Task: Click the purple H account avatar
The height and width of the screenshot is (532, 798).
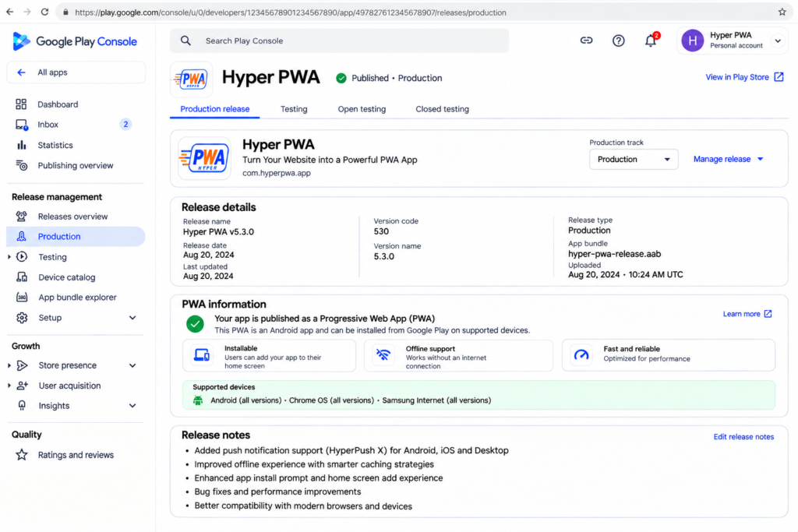Action: [x=692, y=41]
